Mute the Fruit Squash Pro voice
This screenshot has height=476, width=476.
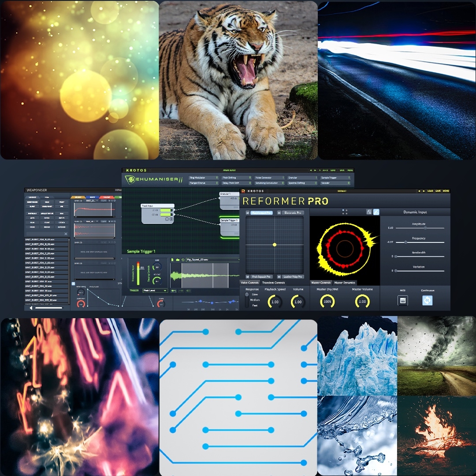247,276
